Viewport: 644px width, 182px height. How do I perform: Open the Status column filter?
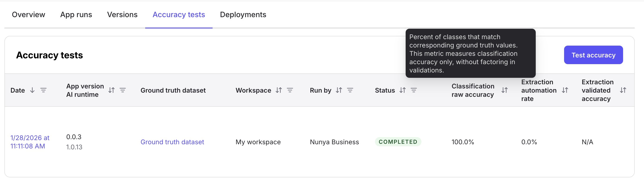click(414, 90)
